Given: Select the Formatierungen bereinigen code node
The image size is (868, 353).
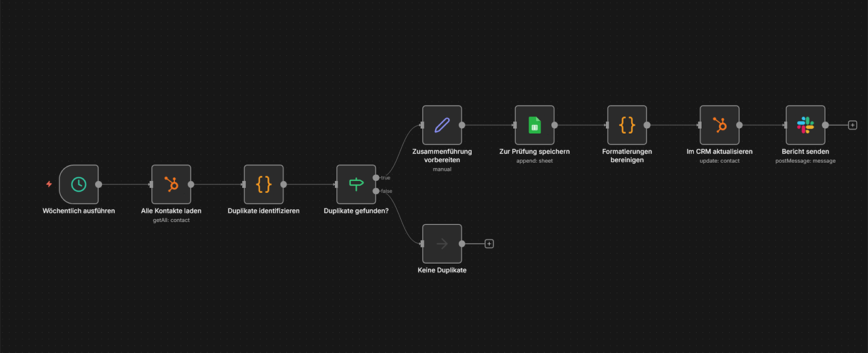Looking at the screenshot, I should point(627,124).
